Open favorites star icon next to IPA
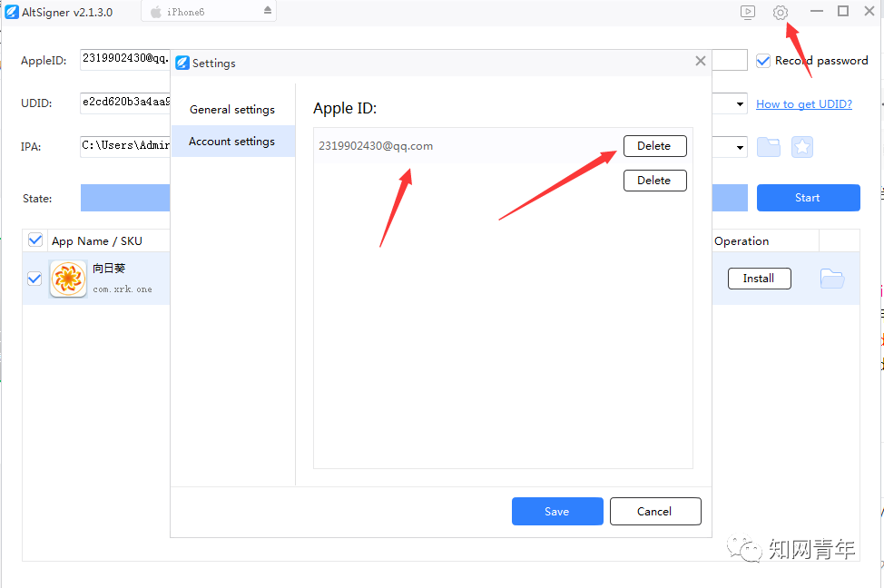 [x=801, y=147]
